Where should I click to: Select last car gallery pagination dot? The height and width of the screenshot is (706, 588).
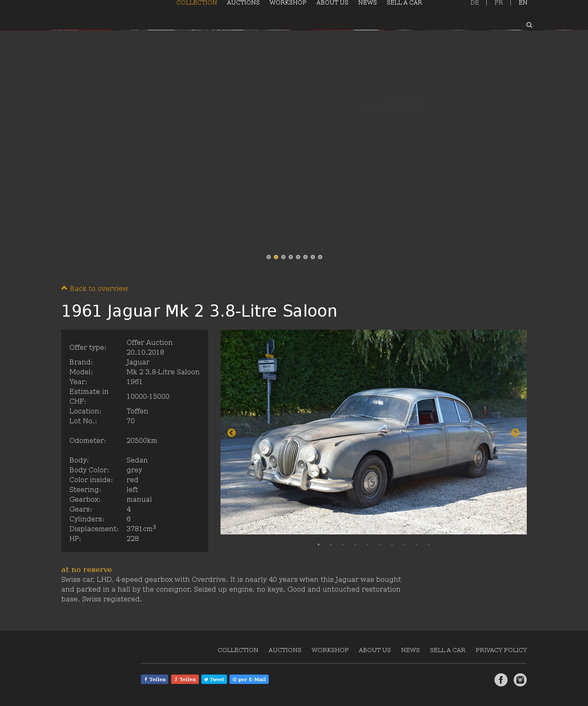pos(429,545)
